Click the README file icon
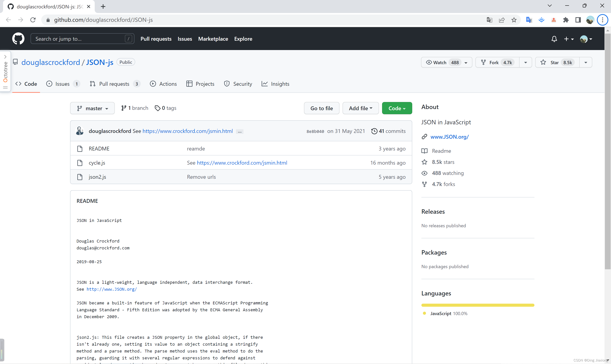 point(80,149)
